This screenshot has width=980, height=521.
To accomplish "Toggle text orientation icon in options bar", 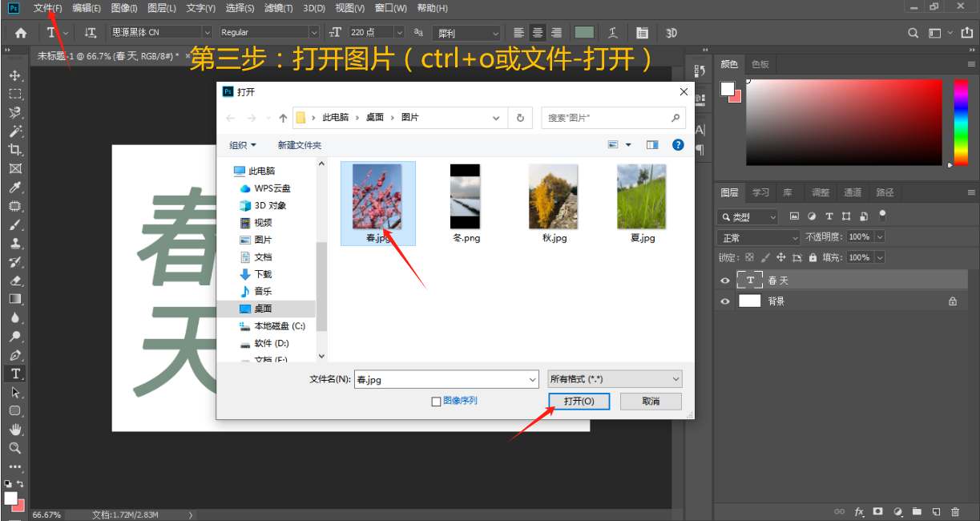I will [91, 33].
